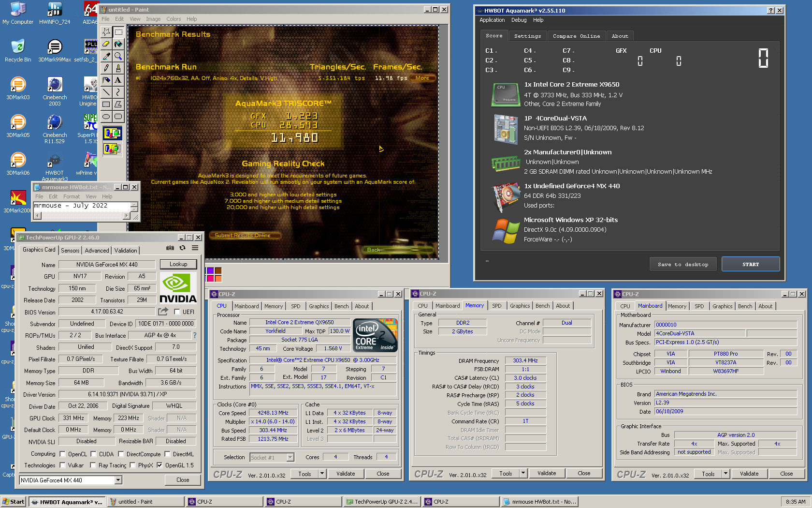Take a GPU-Z screenshot with camera icon
The width and height of the screenshot is (812, 508).
[x=170, y=248]
